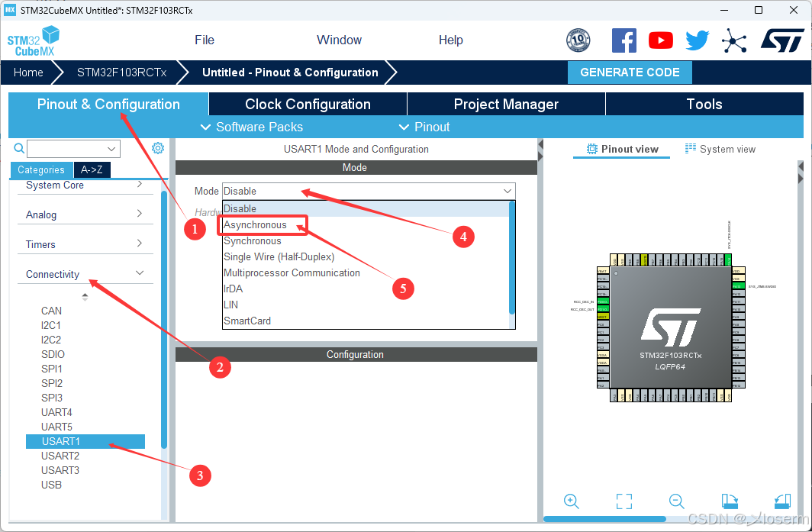Switch to System view
This screenshot has width=812, height=532.
(720, 149)
